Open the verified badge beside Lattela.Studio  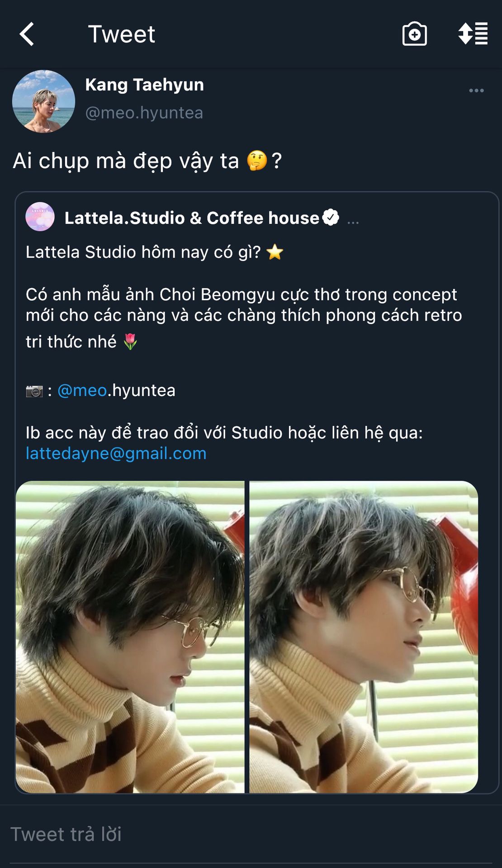tap(331, 217)
